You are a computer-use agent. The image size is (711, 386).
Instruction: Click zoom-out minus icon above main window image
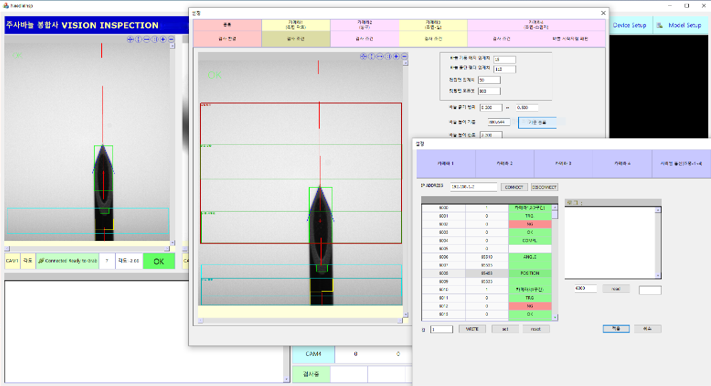point(171,39)
